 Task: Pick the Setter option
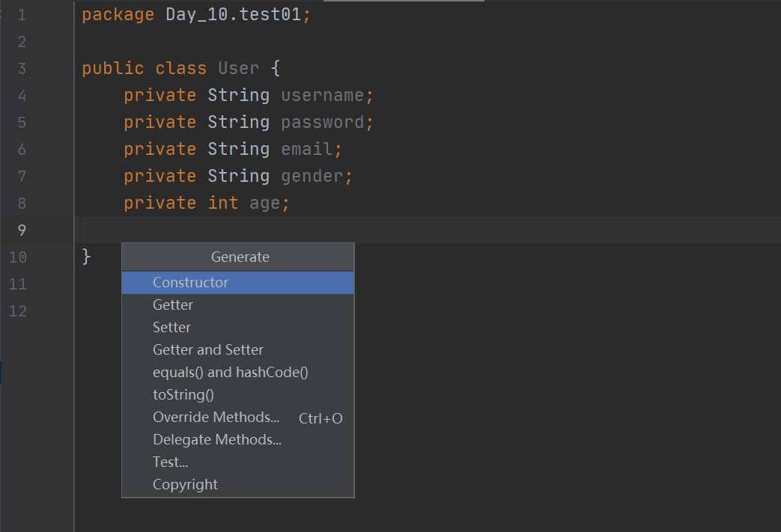click(x=171, y=328)
